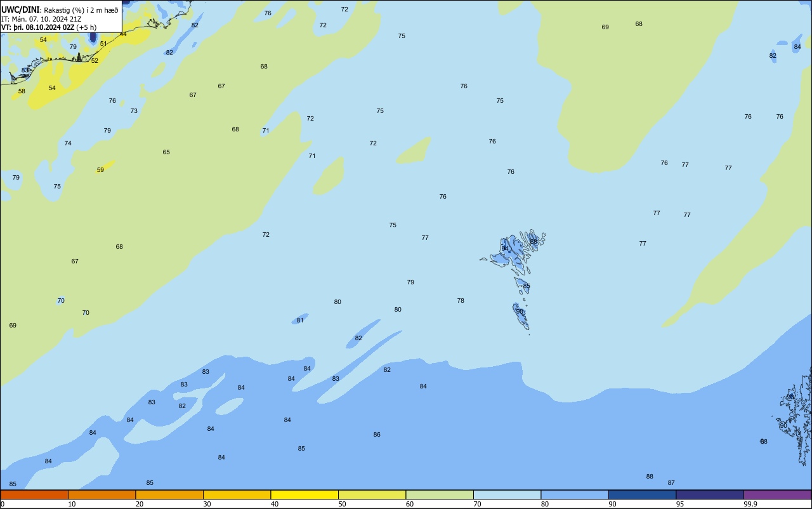The width and height of the screenshot is (812, 509).
Task: Click the humidity value 81 on the map
Action: pos(300,321)
